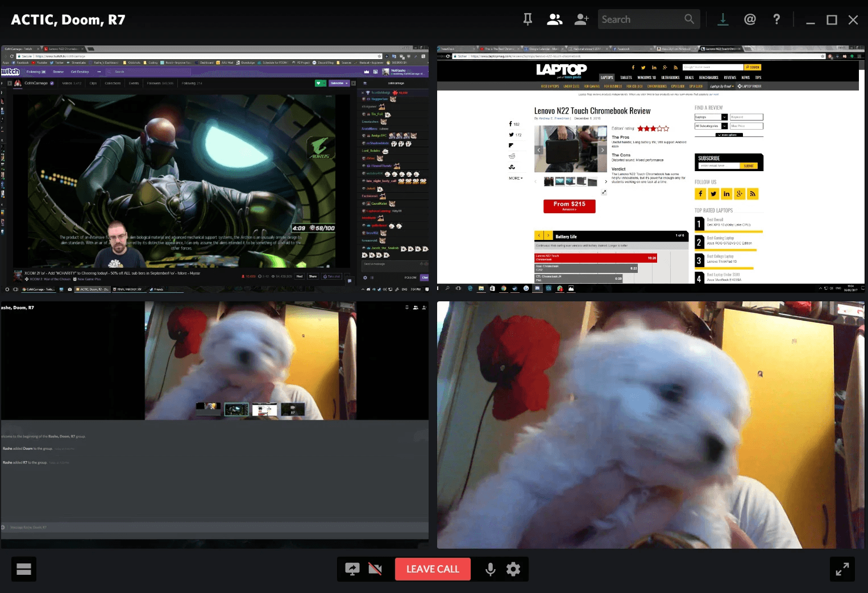
Task: Open the Clips tab on Twitch channel
Action: point(93,83)
